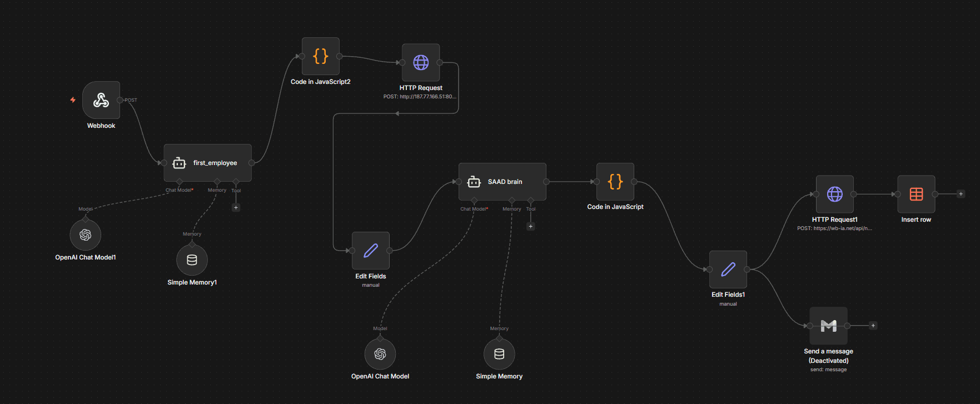Viewport: 980px width, 404px height.
Task: Click the 'OpenAI Chat Model' label
Action: [380, 376]
